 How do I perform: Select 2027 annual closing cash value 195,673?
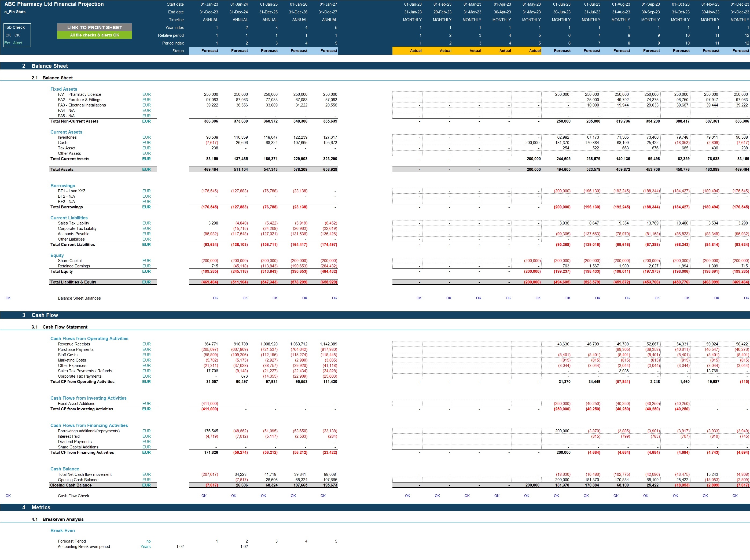tap(330, 485)
